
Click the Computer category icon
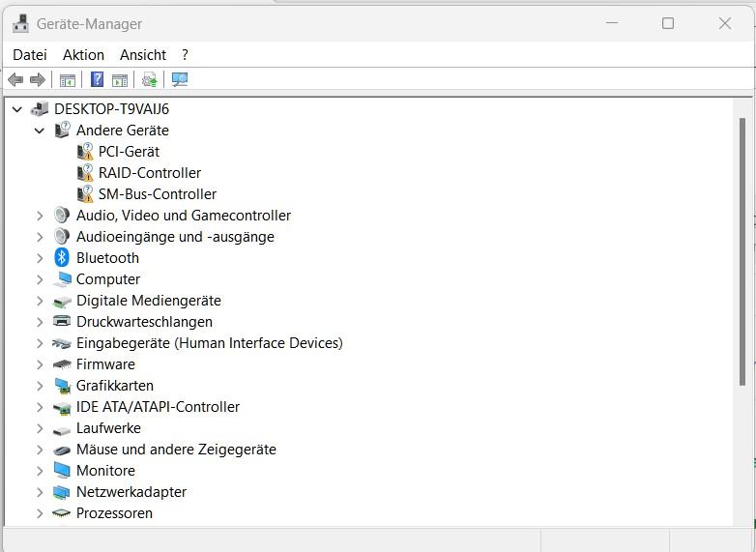coord(62,279)
